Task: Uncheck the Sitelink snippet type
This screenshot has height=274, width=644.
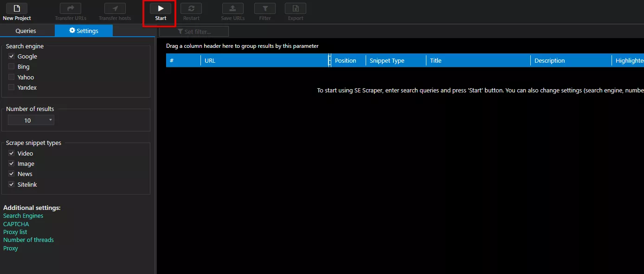Action: [x=12, y=184]
